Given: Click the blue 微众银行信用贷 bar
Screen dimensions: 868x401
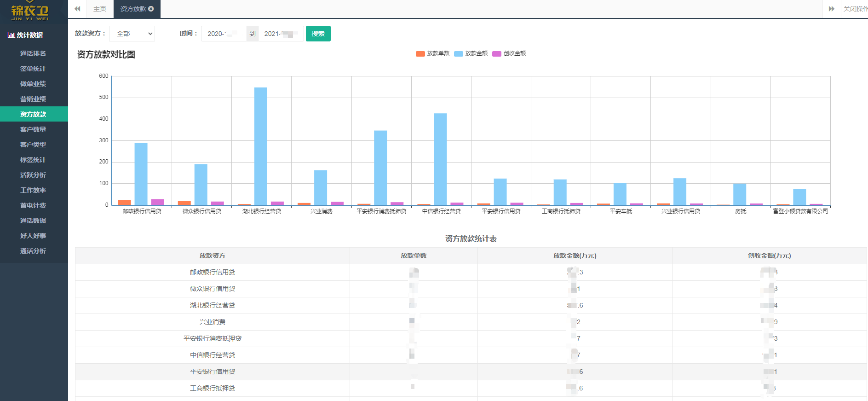Looking at the screenshot, I should [201, 185].
